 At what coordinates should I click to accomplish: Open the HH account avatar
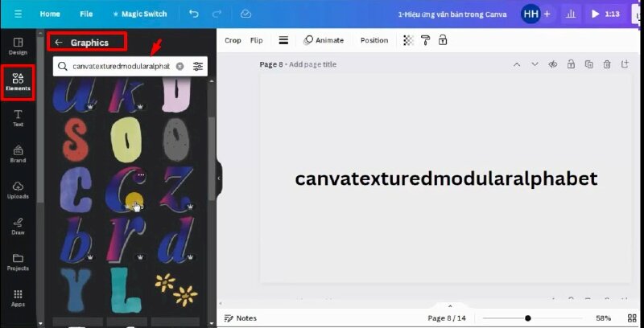530,14
